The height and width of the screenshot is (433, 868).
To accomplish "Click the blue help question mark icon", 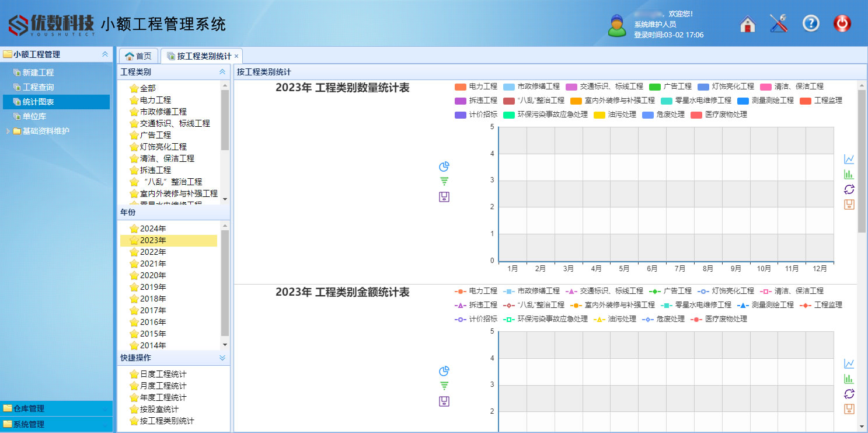I will (x=811, y=24).
